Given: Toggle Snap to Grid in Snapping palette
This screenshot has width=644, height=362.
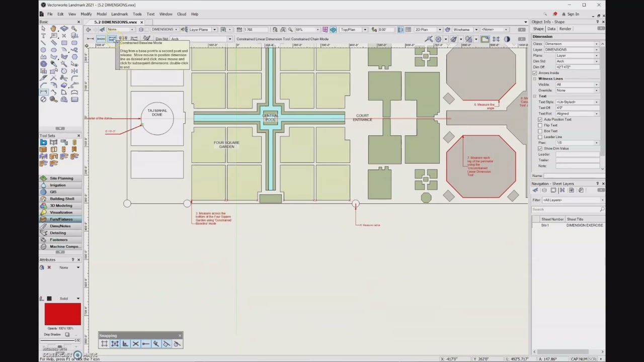Looking at the screenshot, I should click(104, 344).
